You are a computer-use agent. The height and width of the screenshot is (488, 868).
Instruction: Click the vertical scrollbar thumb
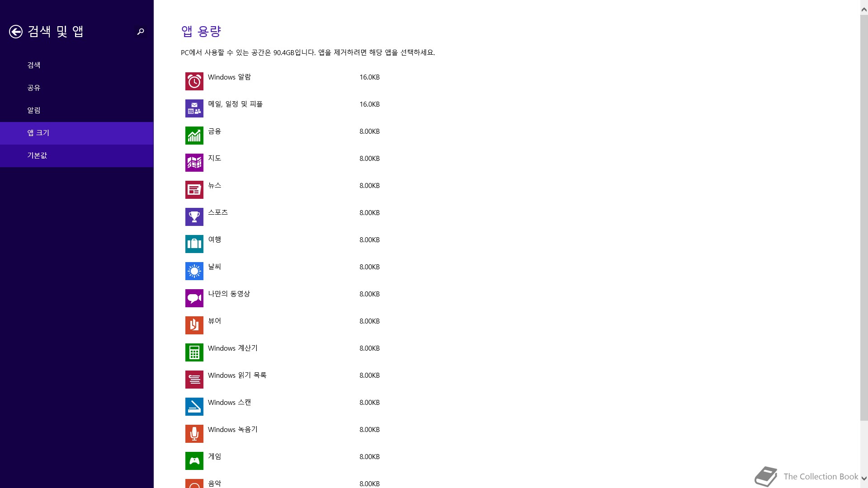click(x=864, y=218)
